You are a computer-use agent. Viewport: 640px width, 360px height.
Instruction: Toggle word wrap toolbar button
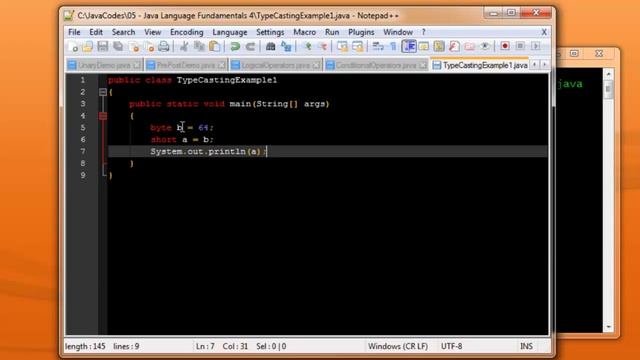[x=378, y=47]
